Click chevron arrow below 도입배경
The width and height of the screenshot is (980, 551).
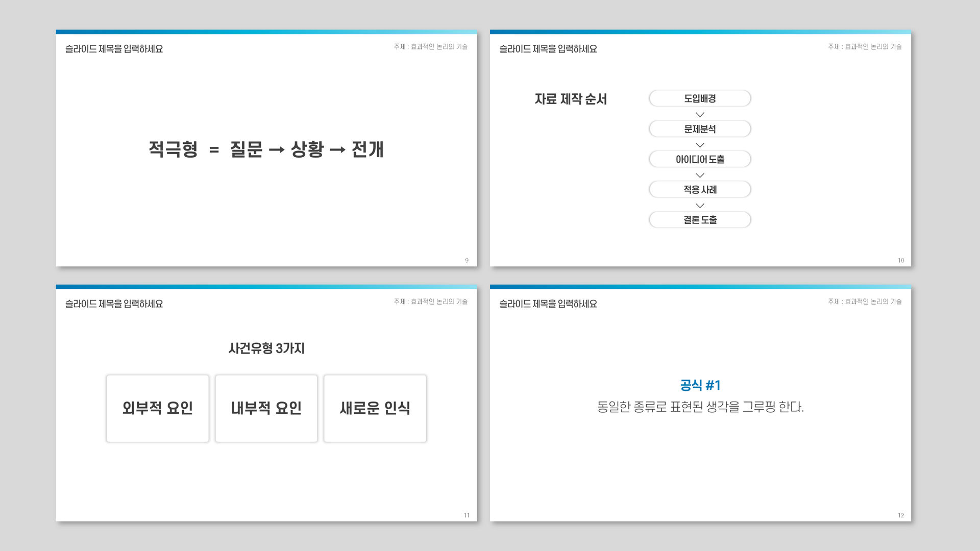(700, 115)
